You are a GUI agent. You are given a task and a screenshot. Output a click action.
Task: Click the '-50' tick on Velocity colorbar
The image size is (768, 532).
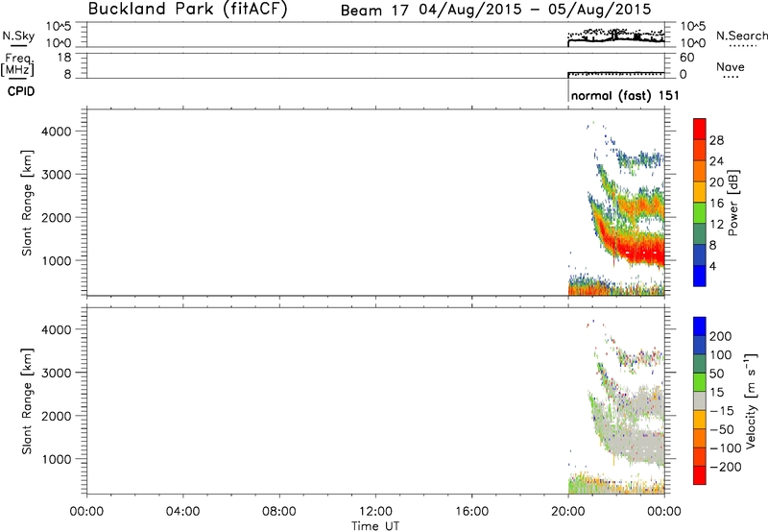tap(722, 429)
